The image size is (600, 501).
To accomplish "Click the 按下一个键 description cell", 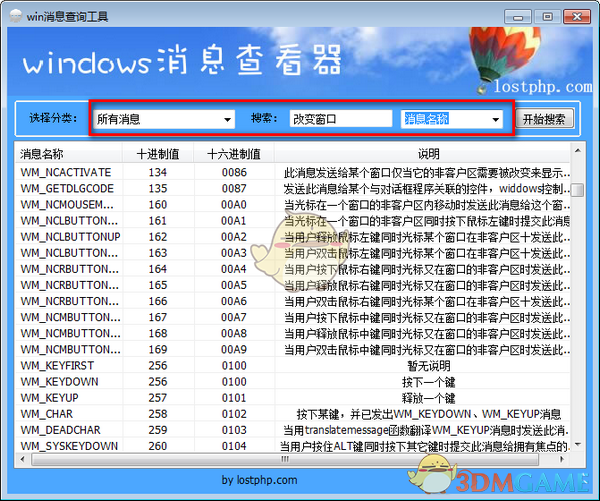I will click(x=429, y=382).
